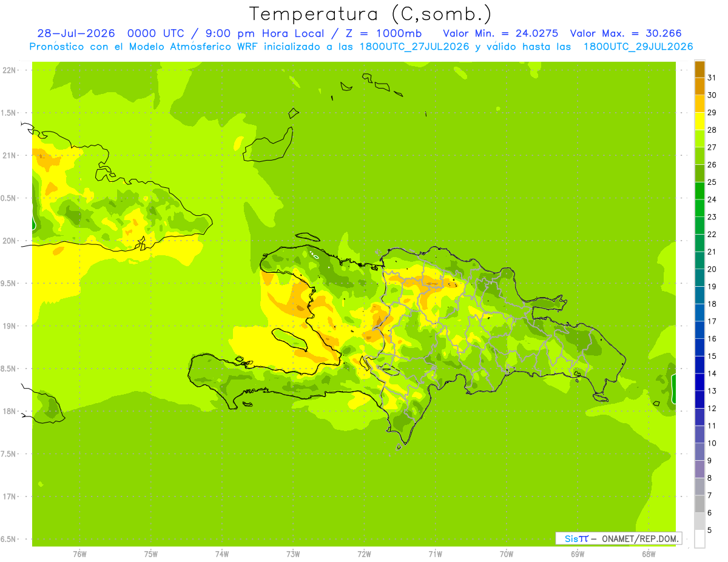This screenshot has width=728, height=562.
Task: Click the 25 label on the legend
Action: click(712, 182)
